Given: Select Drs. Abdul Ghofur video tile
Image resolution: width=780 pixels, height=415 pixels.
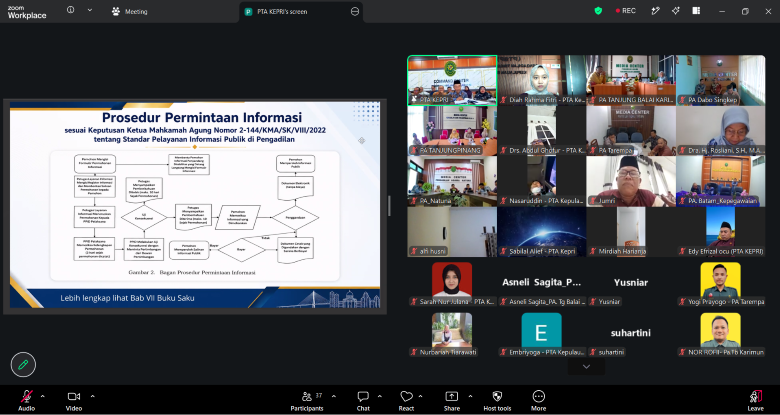Looking at the screenshot, I should coord(542,130).
